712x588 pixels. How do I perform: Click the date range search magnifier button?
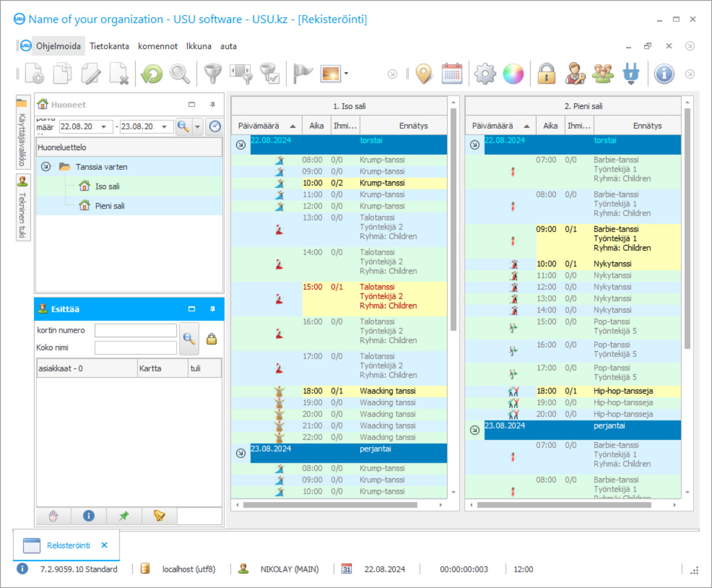(183, 126)
